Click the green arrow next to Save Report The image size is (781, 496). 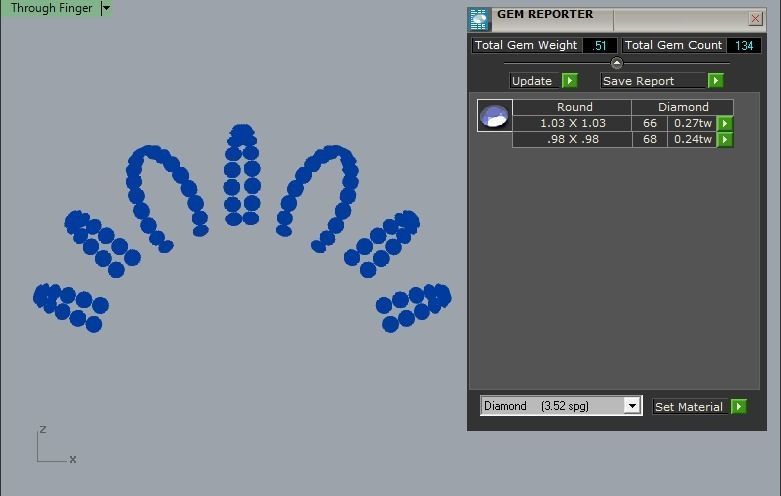715,81
